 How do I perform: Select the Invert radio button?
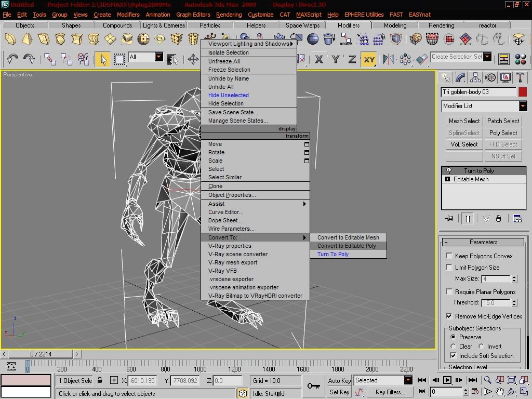pos(481,347)
